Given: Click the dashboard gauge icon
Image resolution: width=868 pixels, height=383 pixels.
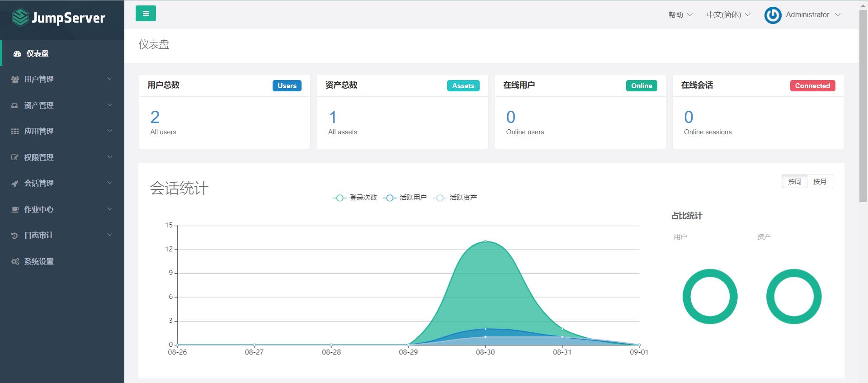Looking at the screenshot, I should [17, 54].
